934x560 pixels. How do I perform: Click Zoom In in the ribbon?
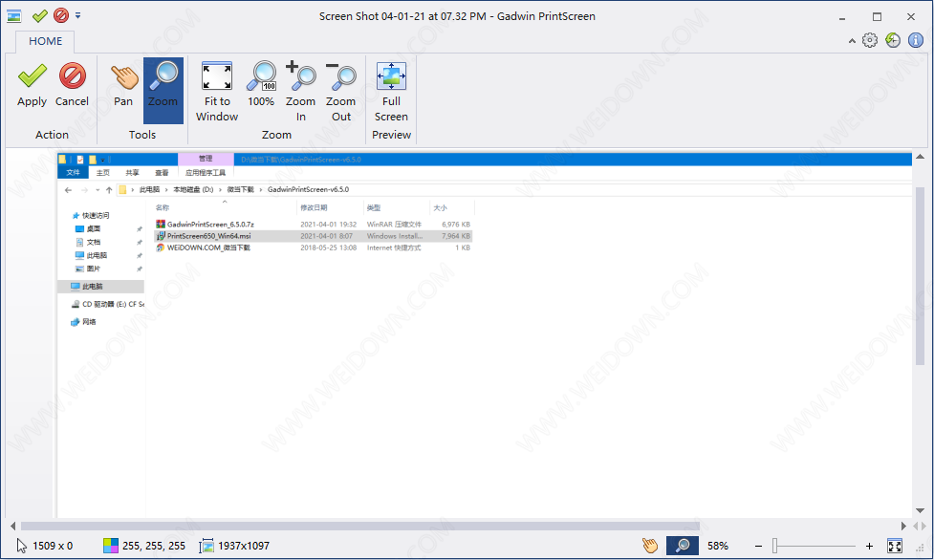300,92
